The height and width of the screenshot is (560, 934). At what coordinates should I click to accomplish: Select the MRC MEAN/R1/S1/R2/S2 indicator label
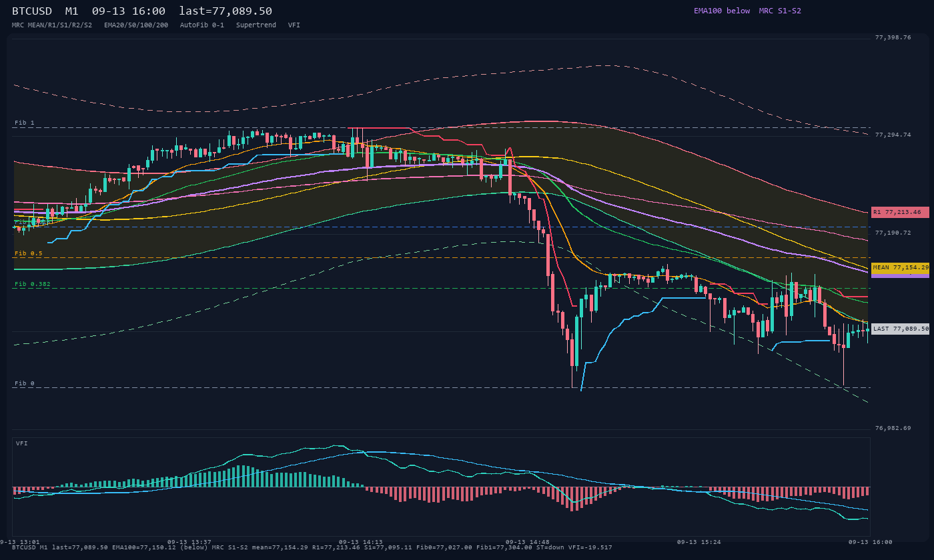pyautogui.click(x=52, y=25)
